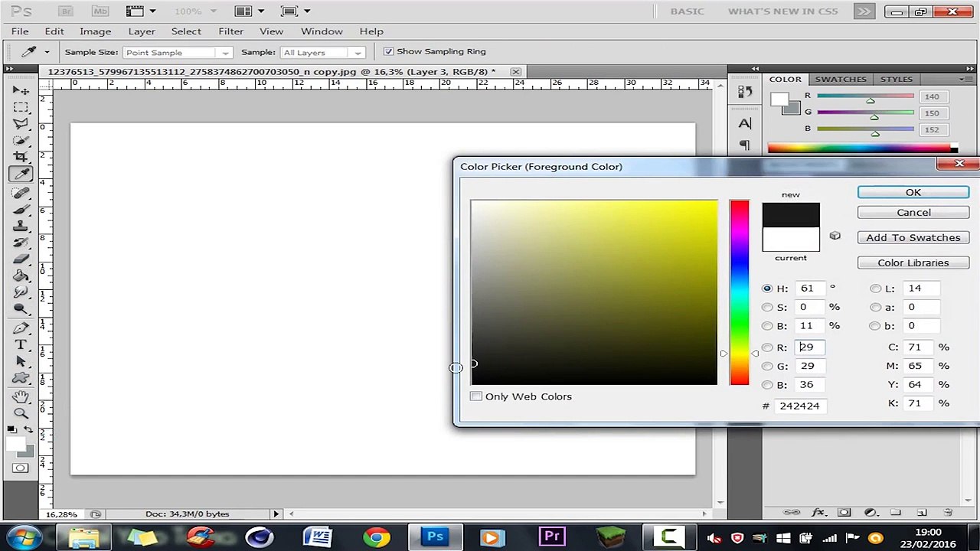Select the G green radio button
The image size is (980, 551).
coord(767,366)
